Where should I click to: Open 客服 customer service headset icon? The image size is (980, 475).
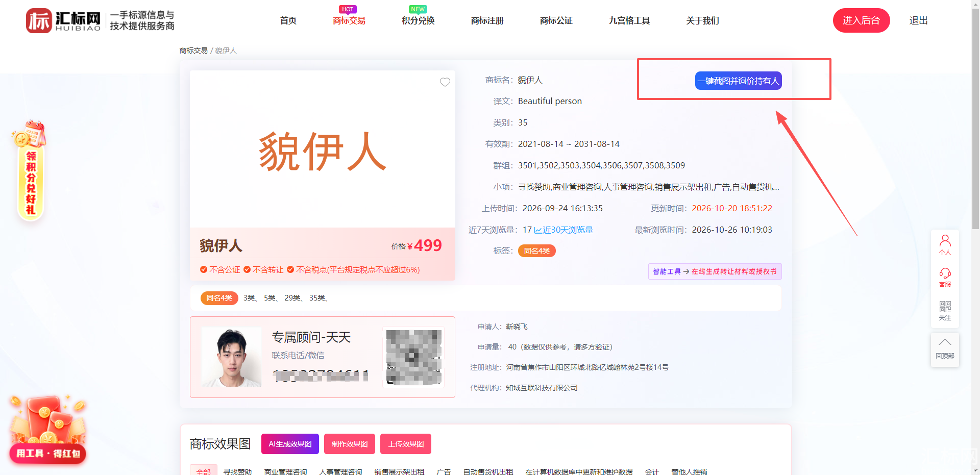[945, 278]
